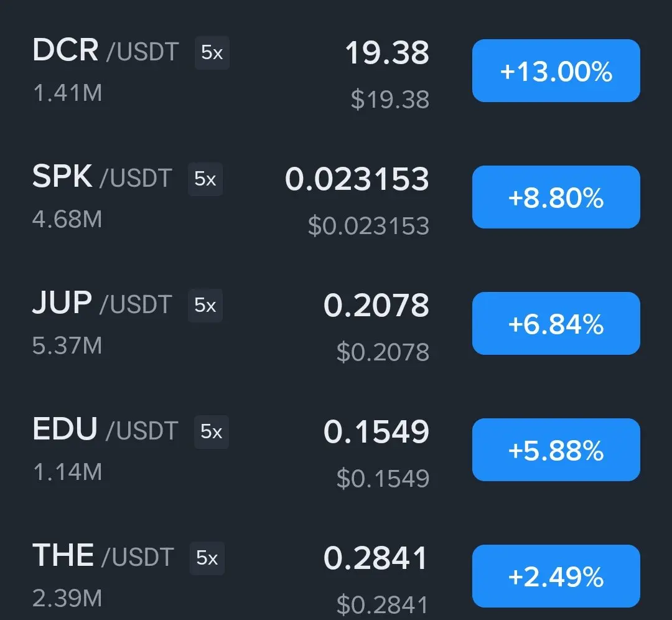672x620 pixels.
Task: Tap the +8.80% change button for SPK
Action: pyautogui.click(x=556, y=197)
